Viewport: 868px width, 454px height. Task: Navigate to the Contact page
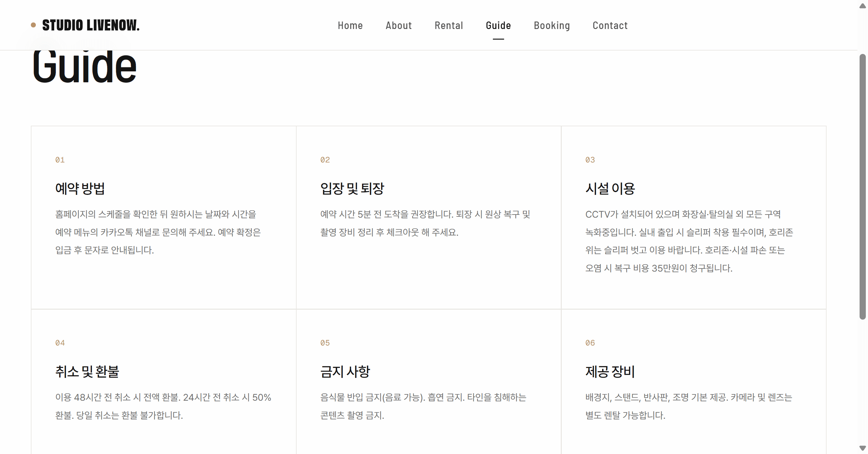click(x=610, y=25)
